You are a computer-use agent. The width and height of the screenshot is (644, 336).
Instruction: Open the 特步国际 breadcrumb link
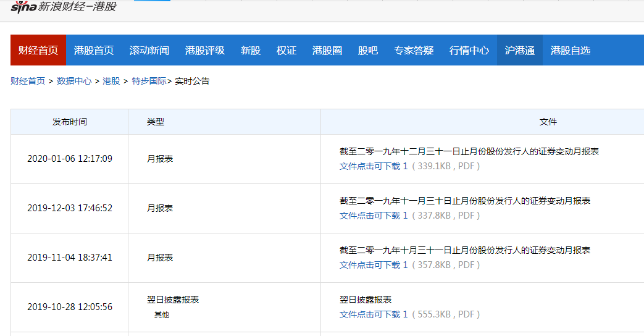click(x=149, y=81)
